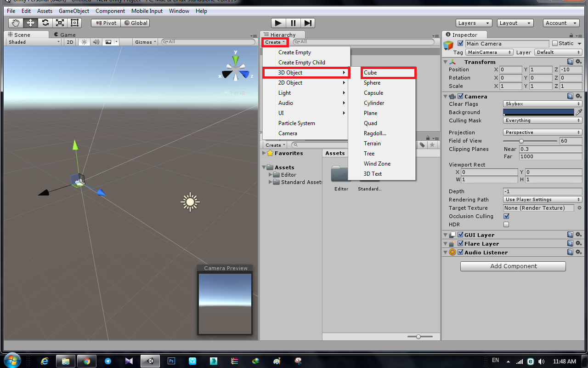
Task: Open the Gizmos dropdown
Action: click(x=146, y=42)
